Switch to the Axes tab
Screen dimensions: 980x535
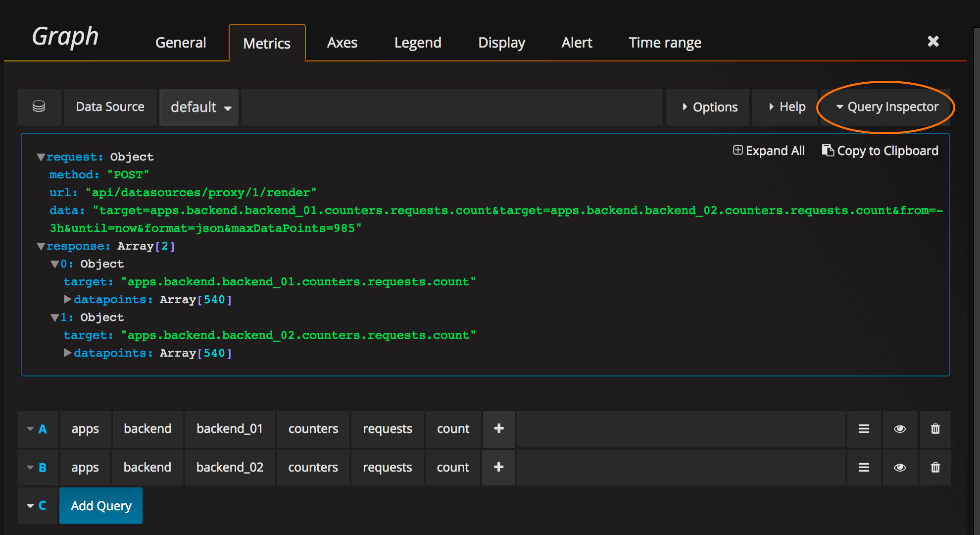(342, 43)
